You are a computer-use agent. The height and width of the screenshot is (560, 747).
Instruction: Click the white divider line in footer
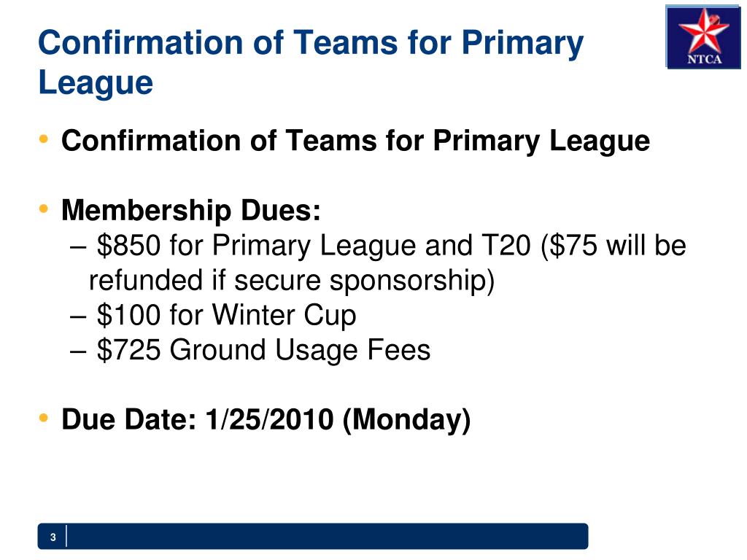(x=66, y=536)
